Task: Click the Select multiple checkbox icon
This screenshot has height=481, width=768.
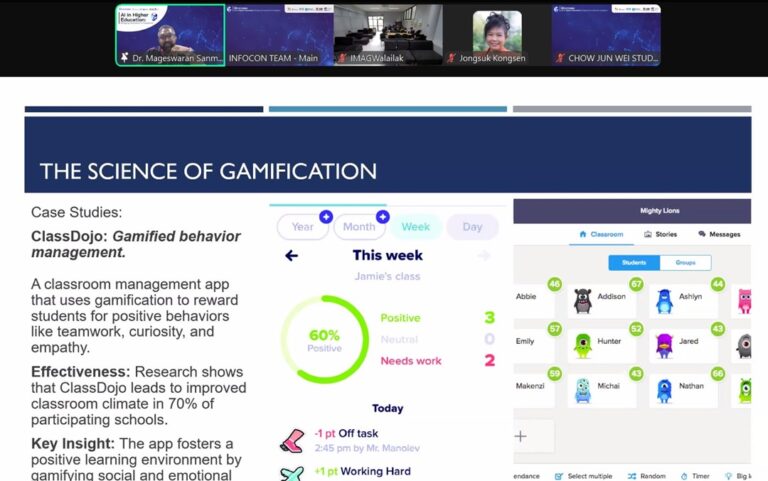Action: point(558,476)
